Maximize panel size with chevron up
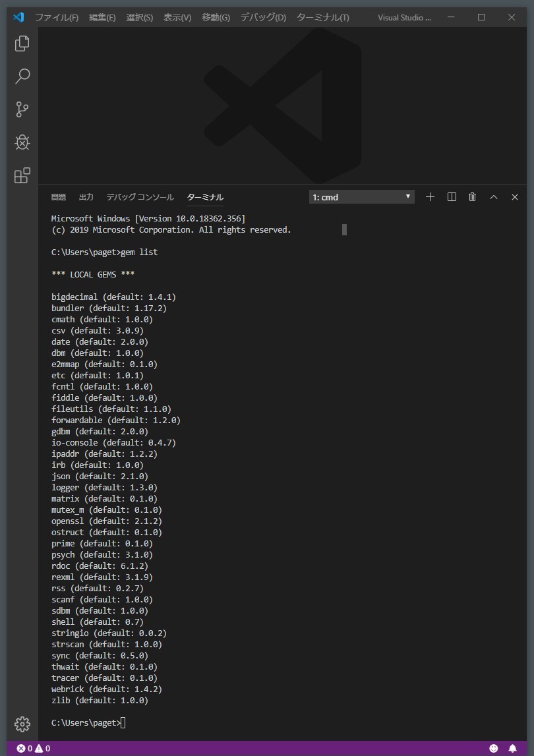The image size is (534, 756). click(x=494, y=196)
